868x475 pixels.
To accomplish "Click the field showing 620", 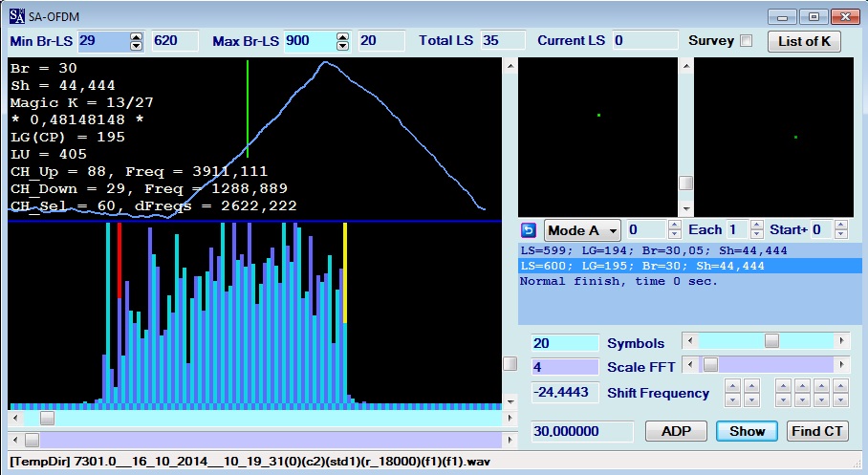I will click(175, 41).
